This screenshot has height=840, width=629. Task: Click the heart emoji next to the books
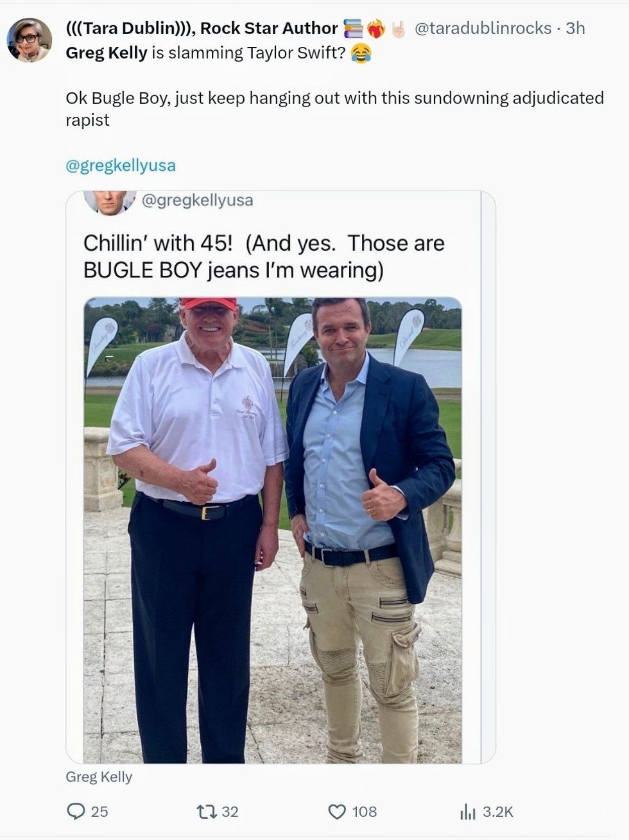[376, 28]
